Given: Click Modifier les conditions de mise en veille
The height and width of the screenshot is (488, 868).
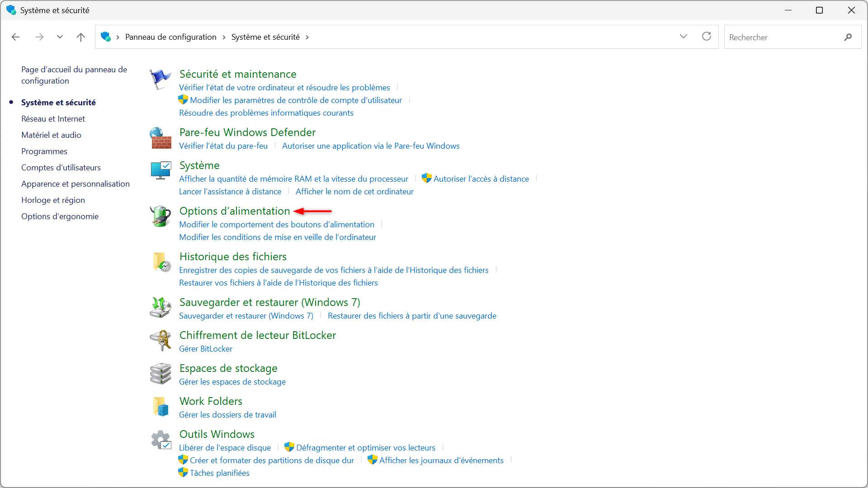Looking at the screenshot, I should pos(278,237).
